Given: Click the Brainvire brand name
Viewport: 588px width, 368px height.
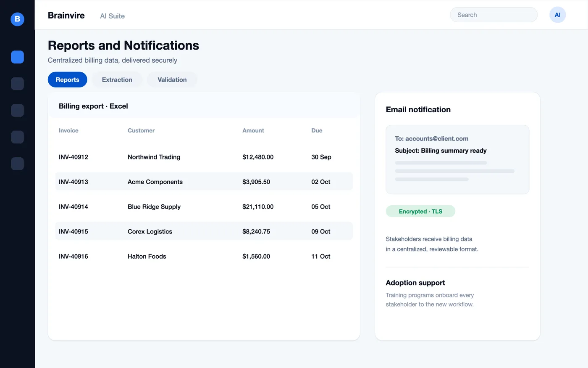Looking at the screenshot, I should click(x=66, y=15).
